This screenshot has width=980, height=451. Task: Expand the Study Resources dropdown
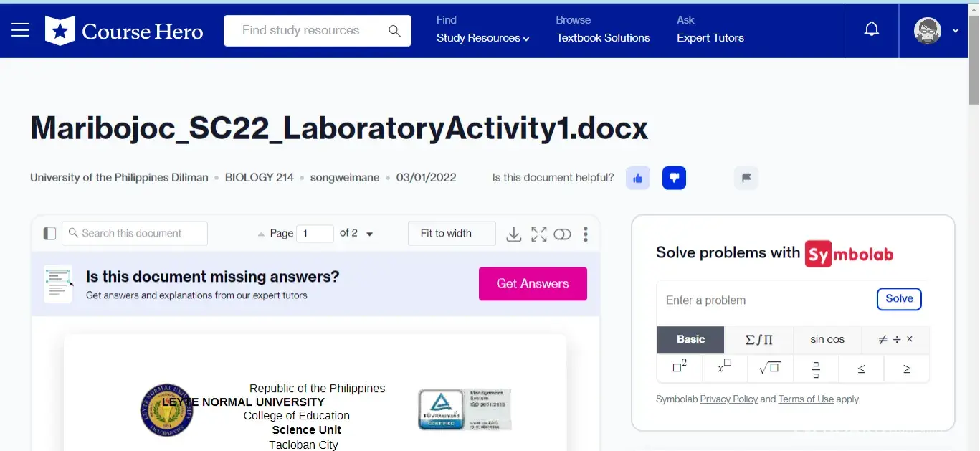point(482,38)
